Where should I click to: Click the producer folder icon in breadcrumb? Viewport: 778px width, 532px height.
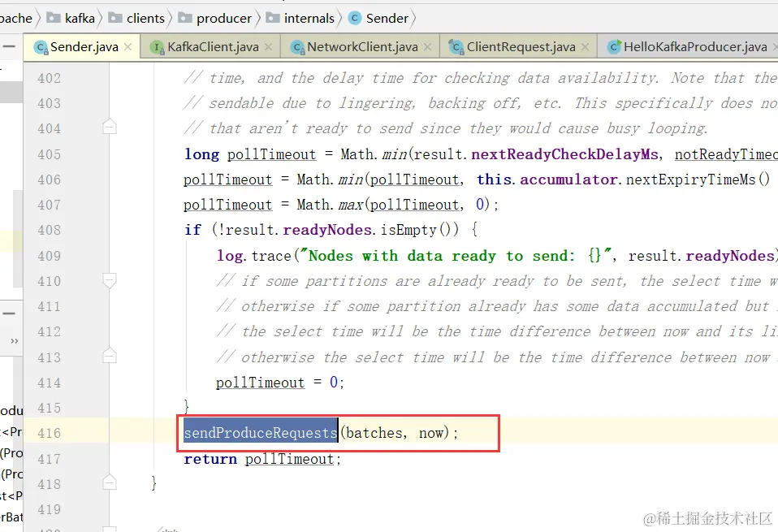click(185, 18)
